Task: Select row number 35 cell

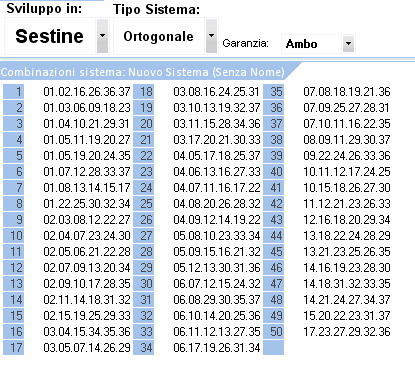Action: (x=274, y=91)
